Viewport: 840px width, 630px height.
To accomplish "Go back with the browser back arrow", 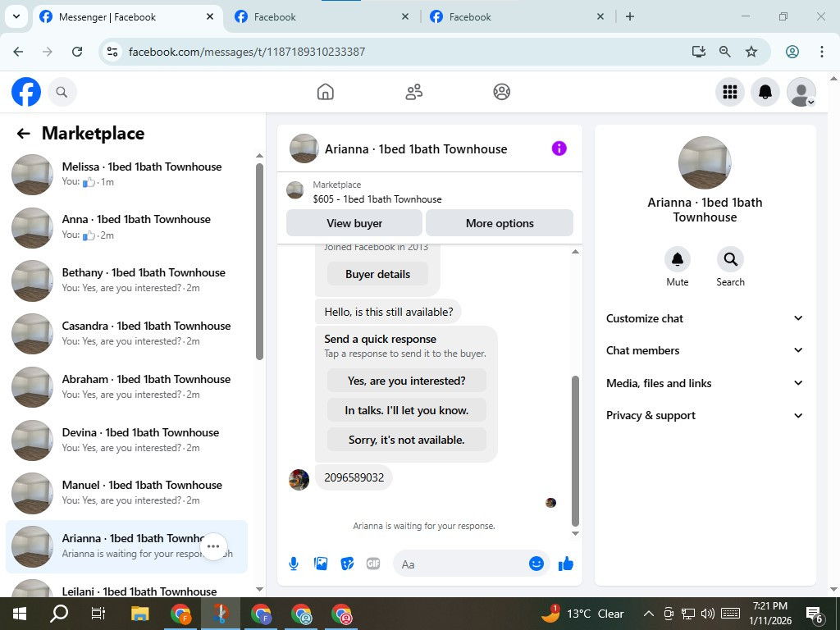I will [18, 52].
